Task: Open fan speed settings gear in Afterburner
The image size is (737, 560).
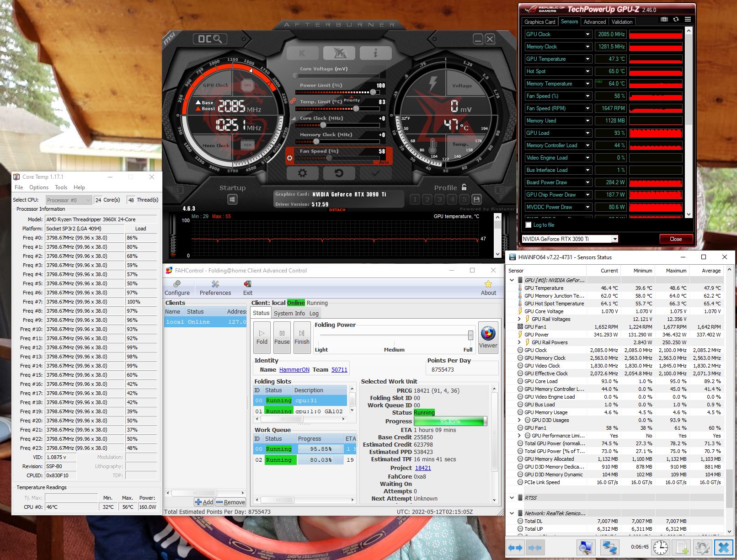Action: coord(289,158)
